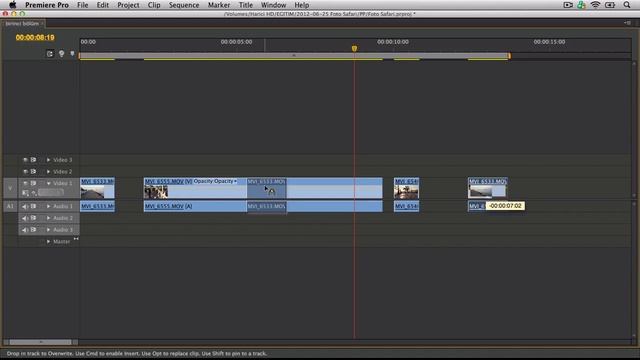Click the 00:00:08:19 playhead timecode
This screenshot has height=360, width=640.
(x=35, y=38)
